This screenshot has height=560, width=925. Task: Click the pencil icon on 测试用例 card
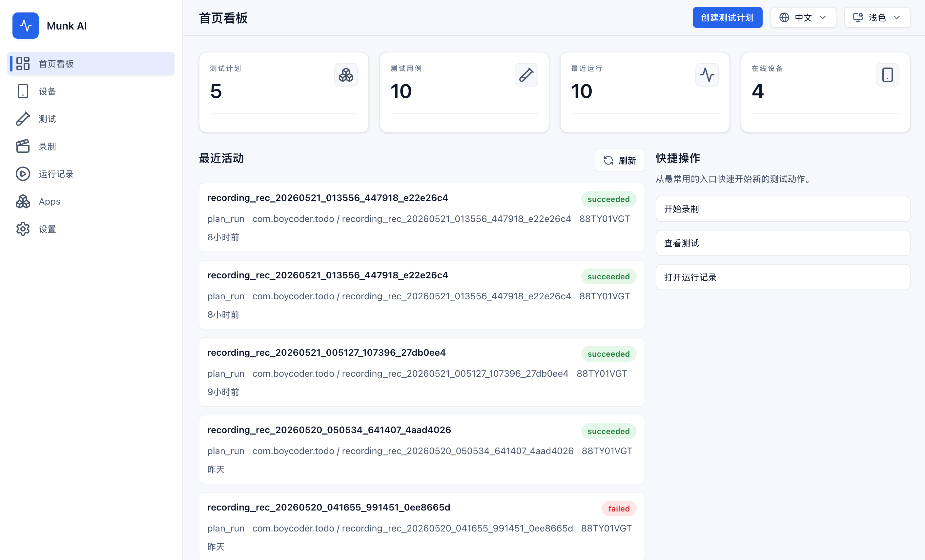(526, 75)
